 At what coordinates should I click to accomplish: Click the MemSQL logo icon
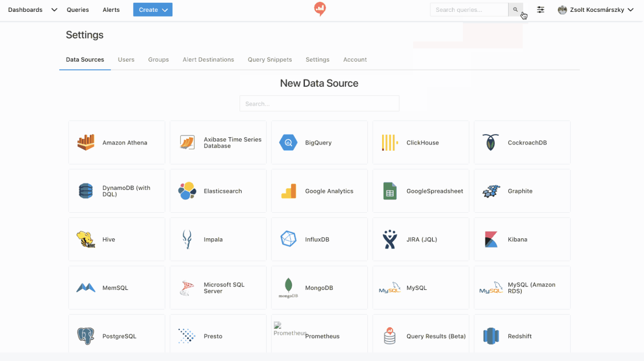[86, 288]
